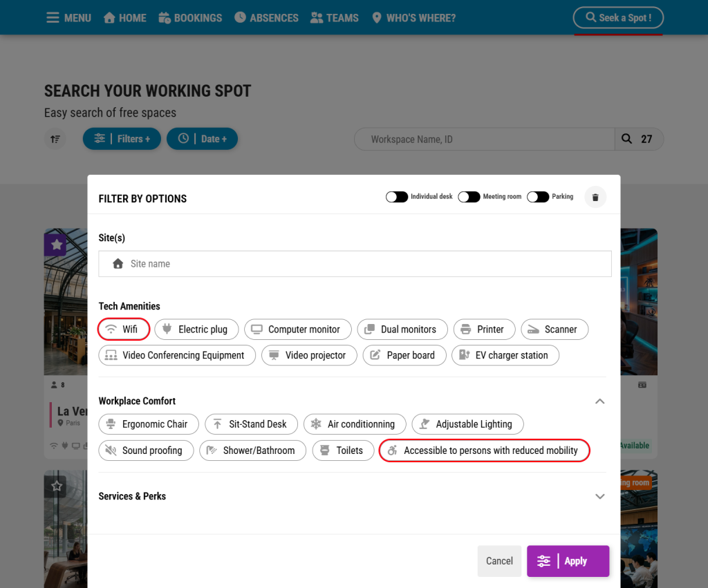Screen dimensions: 708x588
Task: Select the Ergonomic Chair chip
Action: click(149, 424)
